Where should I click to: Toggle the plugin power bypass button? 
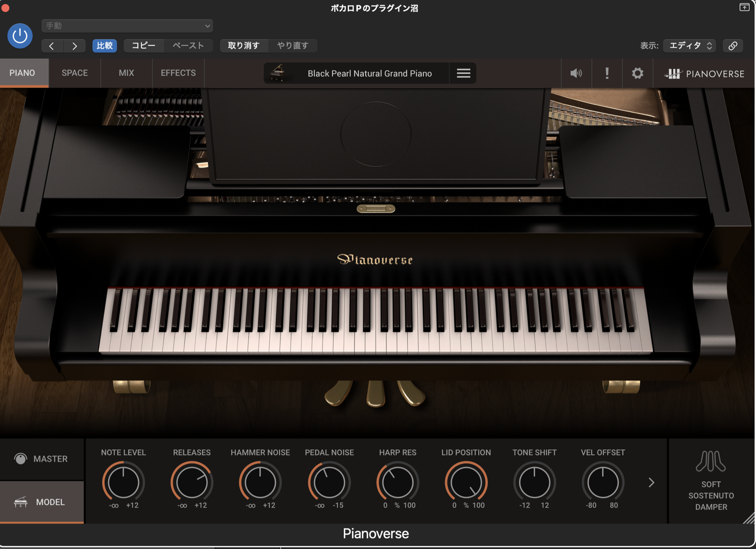(x=20, y=36)
